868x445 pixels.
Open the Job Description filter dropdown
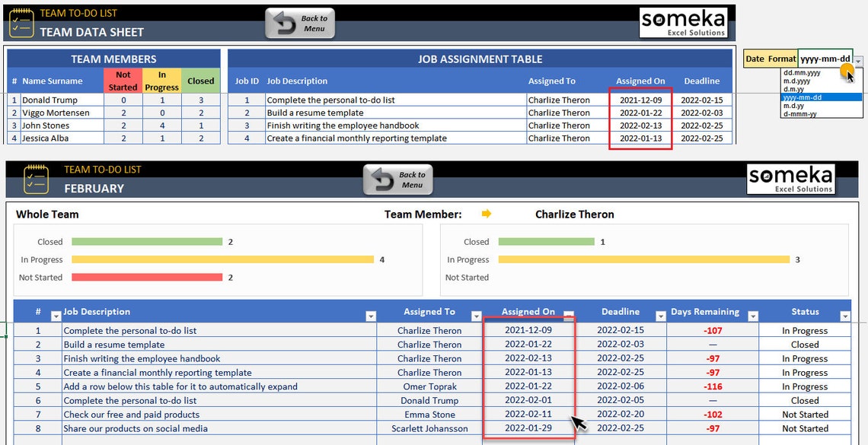[x=371, y=315]
